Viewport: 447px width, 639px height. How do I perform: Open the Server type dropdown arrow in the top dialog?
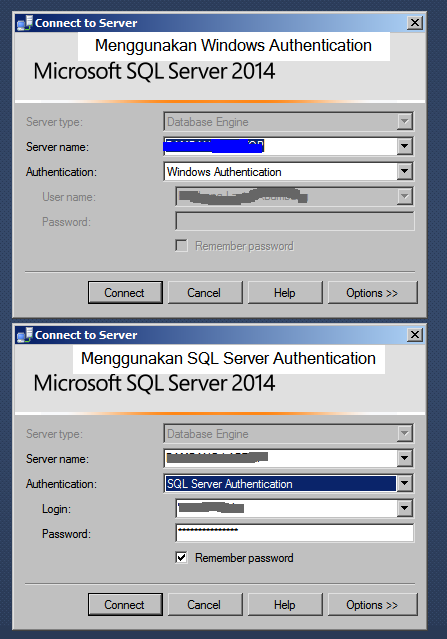404,121
